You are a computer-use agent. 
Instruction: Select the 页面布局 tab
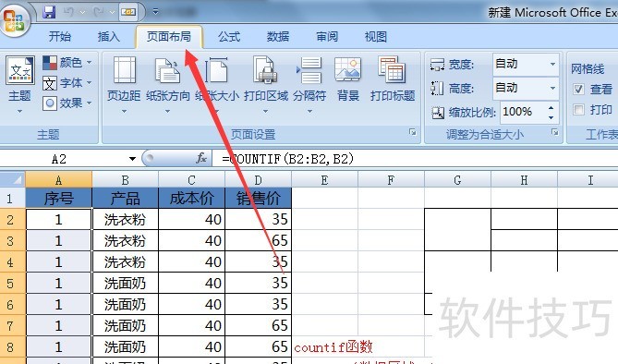(x=169, y=37)
